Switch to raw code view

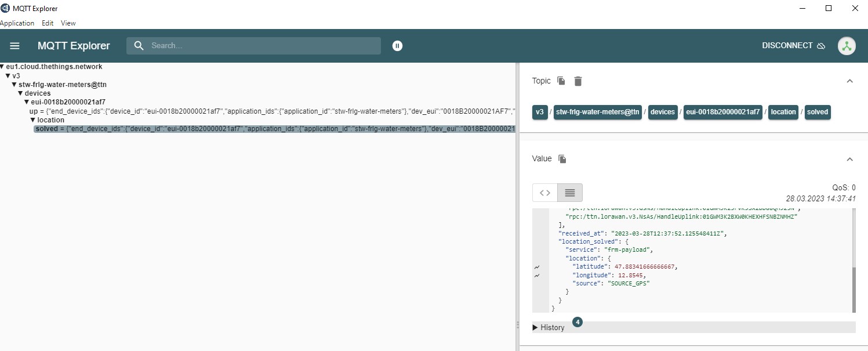[x=545, y=193]
